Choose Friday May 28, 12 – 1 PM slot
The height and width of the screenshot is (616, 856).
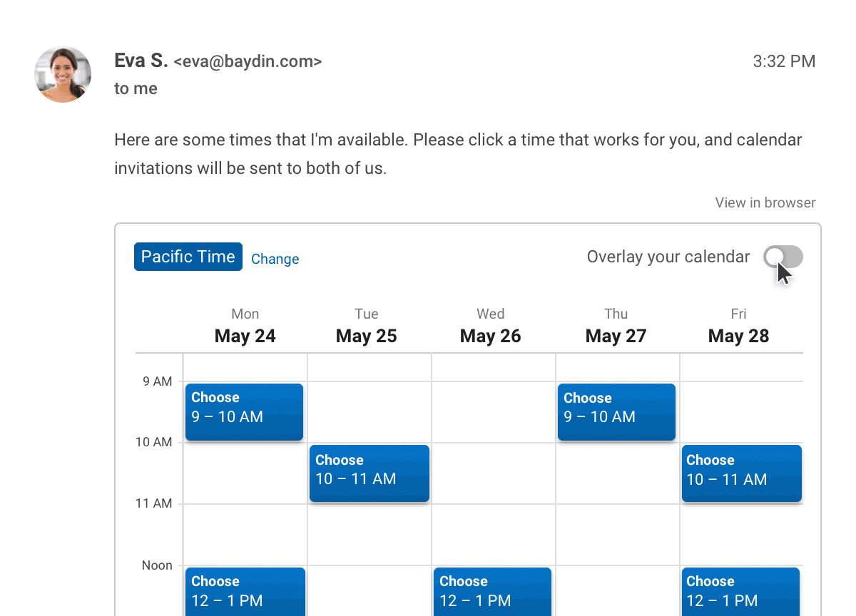(x=740, y=591)
